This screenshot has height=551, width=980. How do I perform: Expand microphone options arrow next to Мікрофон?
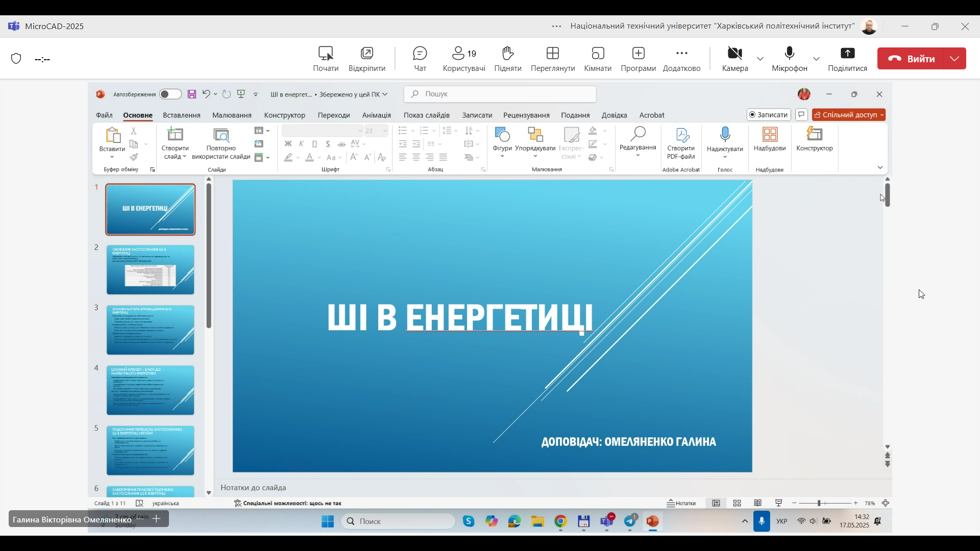pos(817,59)
